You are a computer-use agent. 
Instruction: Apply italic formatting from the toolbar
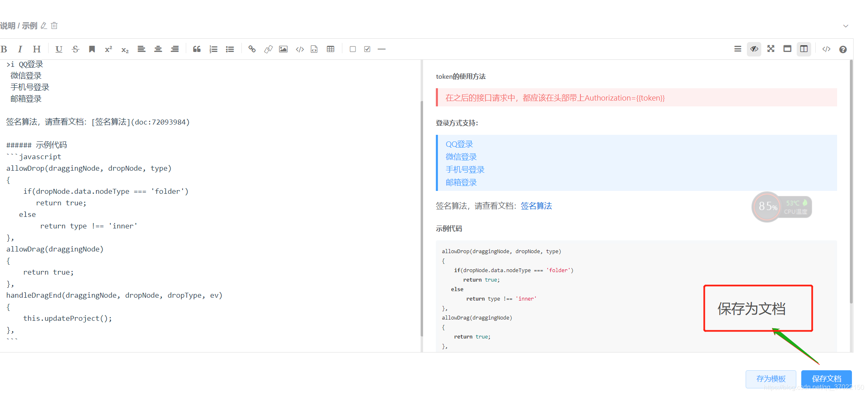coord(20,49)
